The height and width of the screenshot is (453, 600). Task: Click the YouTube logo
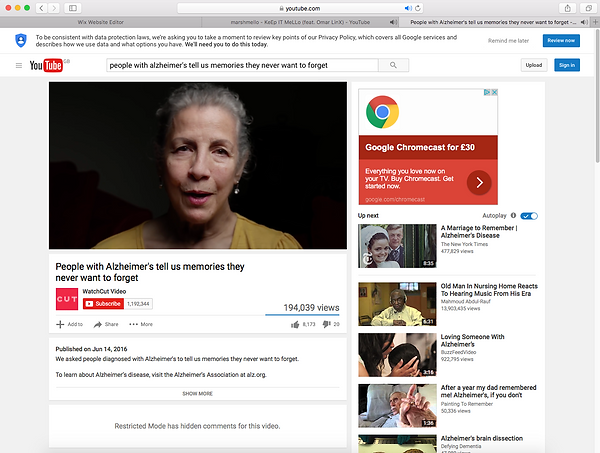tap(46, 65)
